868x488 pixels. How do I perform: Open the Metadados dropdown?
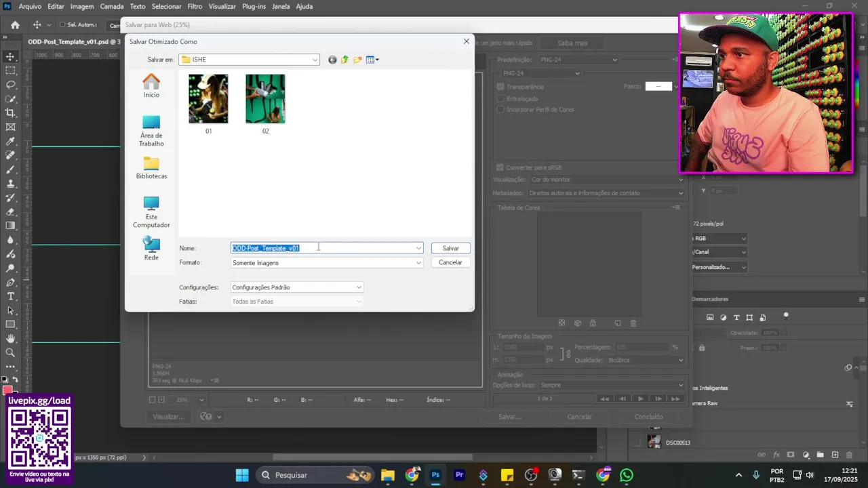tap(607, 193)
